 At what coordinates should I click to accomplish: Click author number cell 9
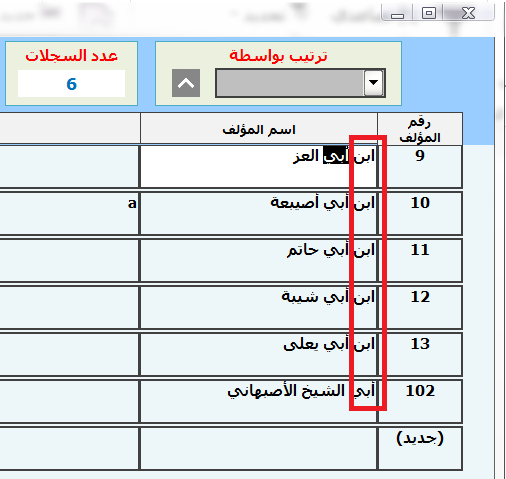click(420, 166)
